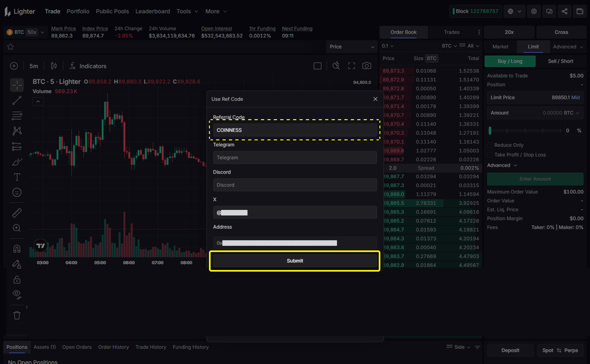Open the emoji icons tool
Viewport: 590px width, 364px height.
click(x=17, y=192)
